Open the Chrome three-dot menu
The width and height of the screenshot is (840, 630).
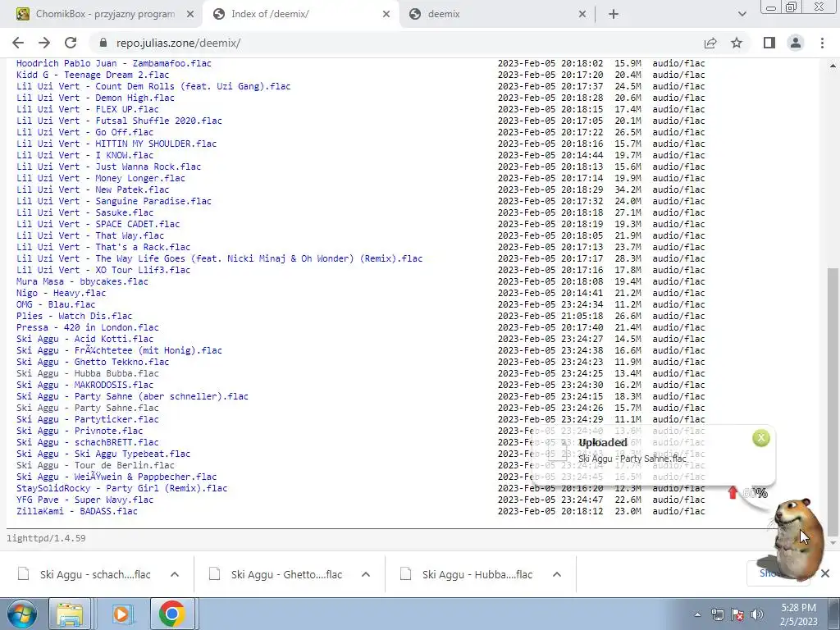tap(822, 43)
